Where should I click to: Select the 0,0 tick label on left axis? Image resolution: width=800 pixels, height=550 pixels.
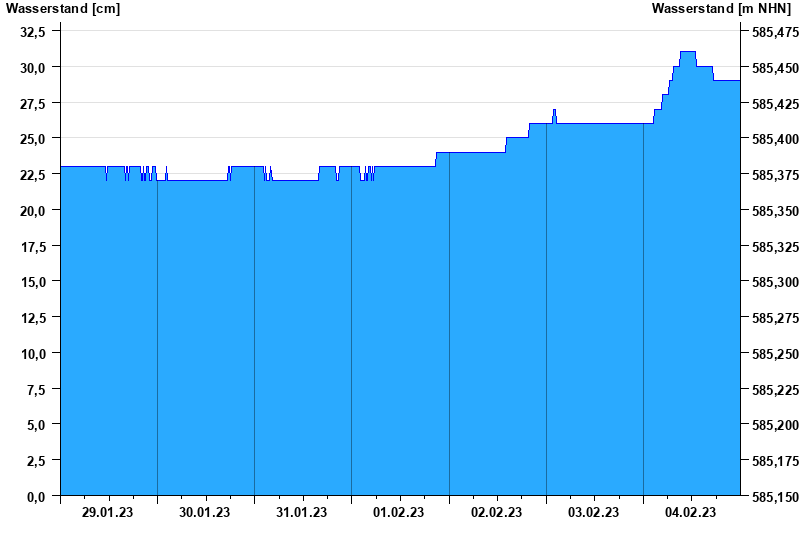[x=36, y=496]
